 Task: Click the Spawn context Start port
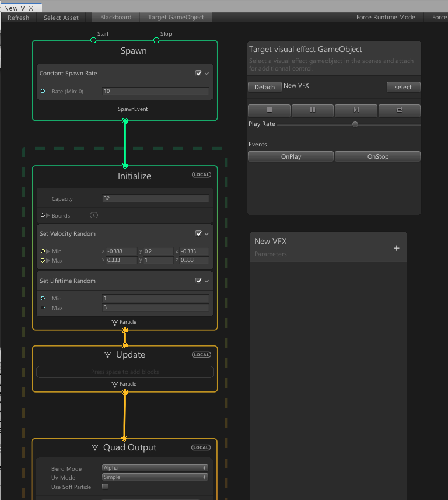[x=93, y=40]
